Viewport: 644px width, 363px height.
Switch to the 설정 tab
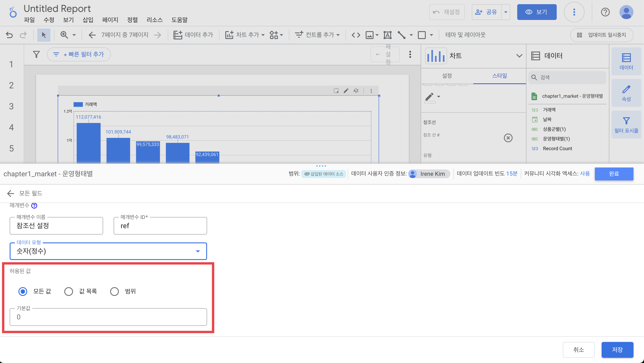click(447, 76)
